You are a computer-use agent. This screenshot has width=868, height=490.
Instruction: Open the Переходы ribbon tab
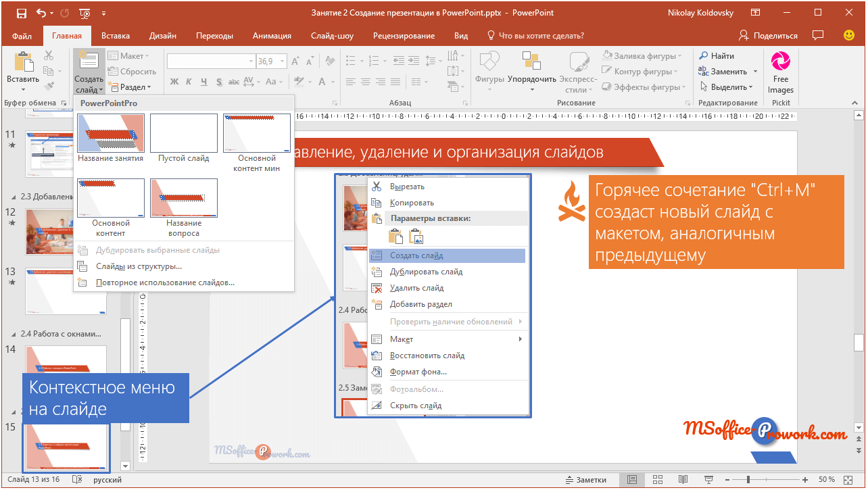coord(214,36)
